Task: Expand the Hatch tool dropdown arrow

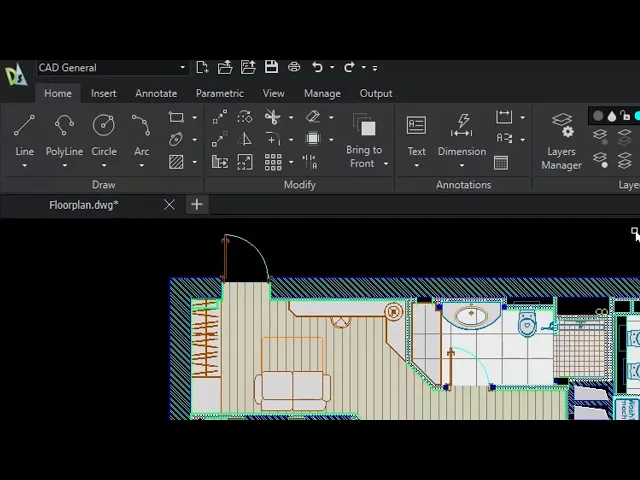Action: click(x=195, y=162)
